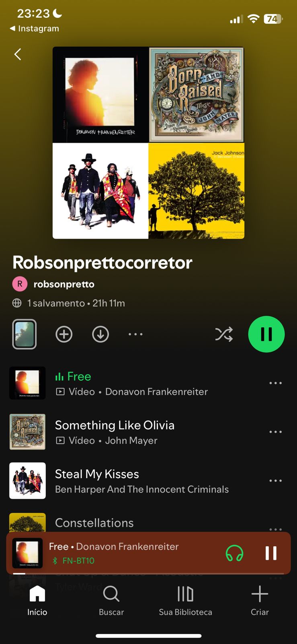The height and width of the screenshot is (644, 297).
Task: Return to Instagram via status bar link
Action: pyautogui.click(x=35, y=29)
